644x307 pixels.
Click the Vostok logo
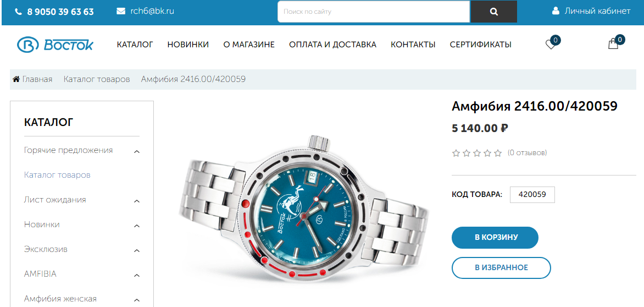pyautogui.click(x=55, y=45)
